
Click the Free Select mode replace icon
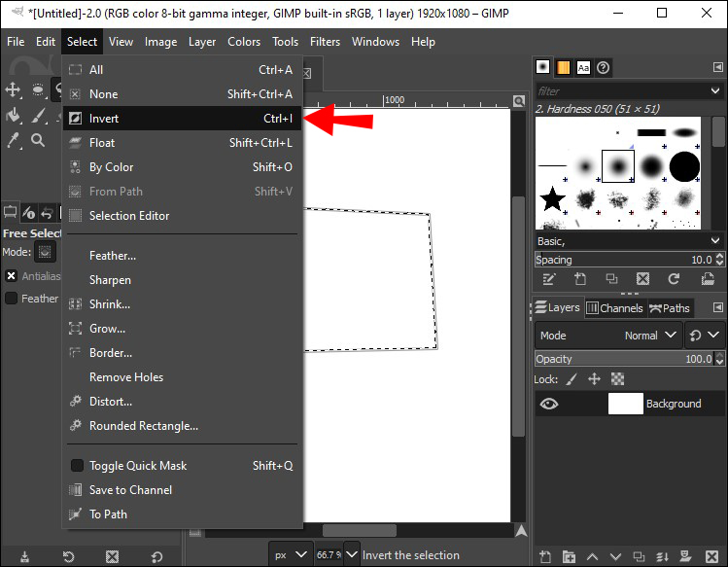[45, 252]
